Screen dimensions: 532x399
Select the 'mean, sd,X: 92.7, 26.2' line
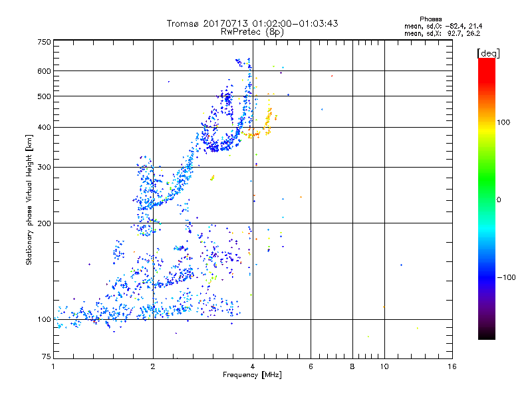click(442, 33)
